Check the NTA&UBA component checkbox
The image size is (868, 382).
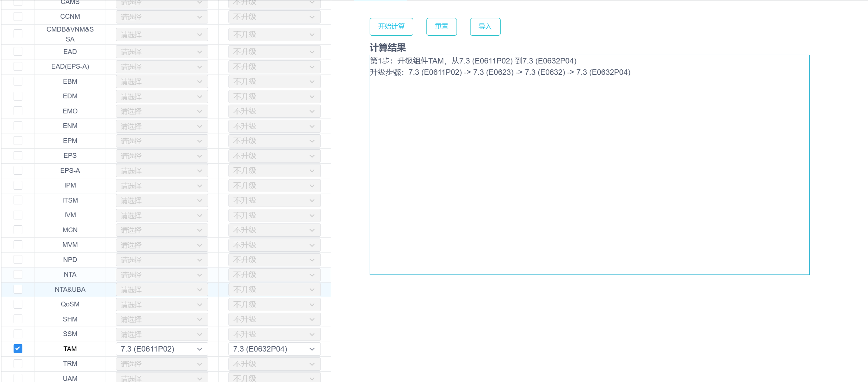[18, 289]
